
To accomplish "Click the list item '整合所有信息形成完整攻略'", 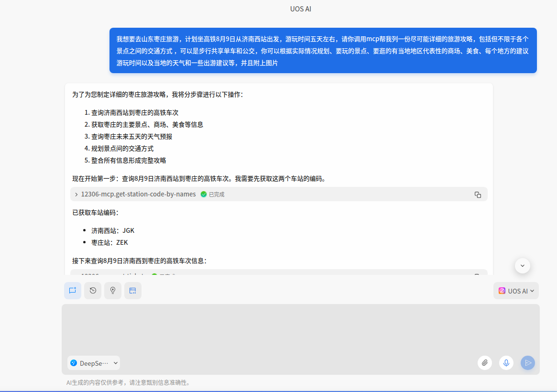I will [129, 161].
